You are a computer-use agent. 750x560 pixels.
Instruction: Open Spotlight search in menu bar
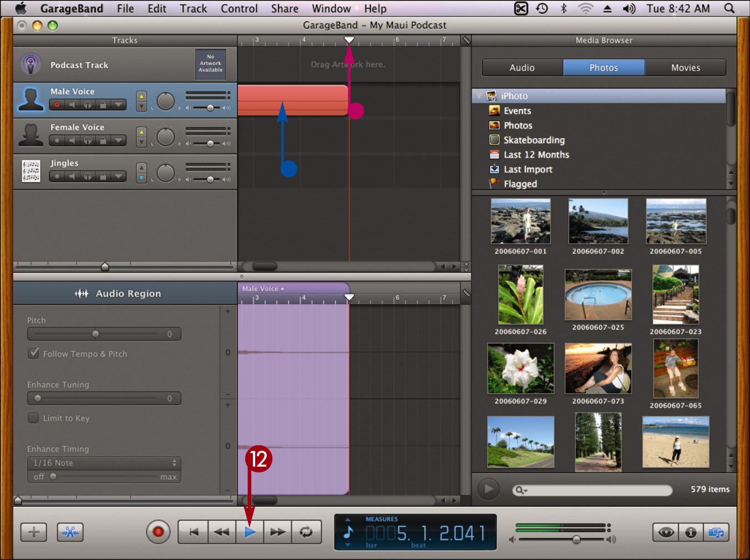(x=729, y=8)
